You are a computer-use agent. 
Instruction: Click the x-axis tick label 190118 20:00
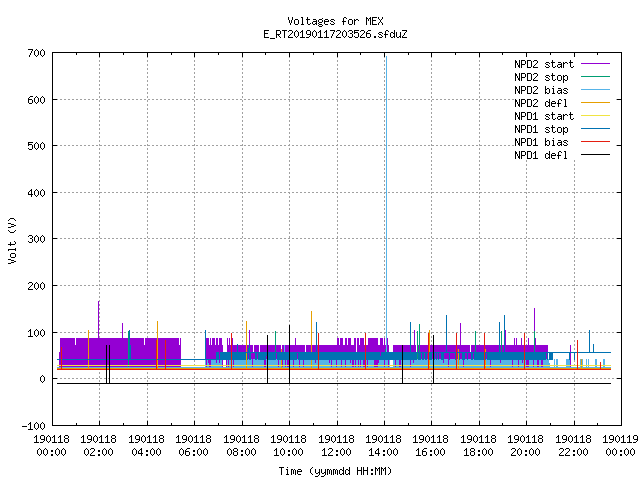[x=525, y=446]
